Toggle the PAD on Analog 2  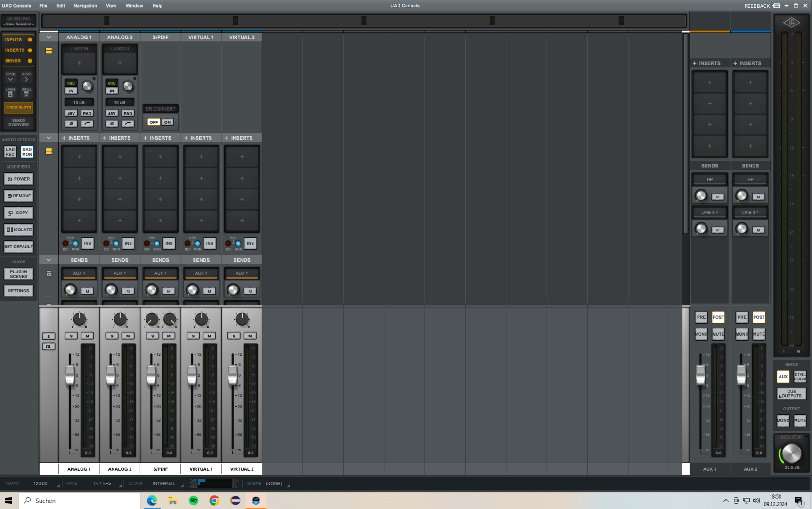[128, 113]
